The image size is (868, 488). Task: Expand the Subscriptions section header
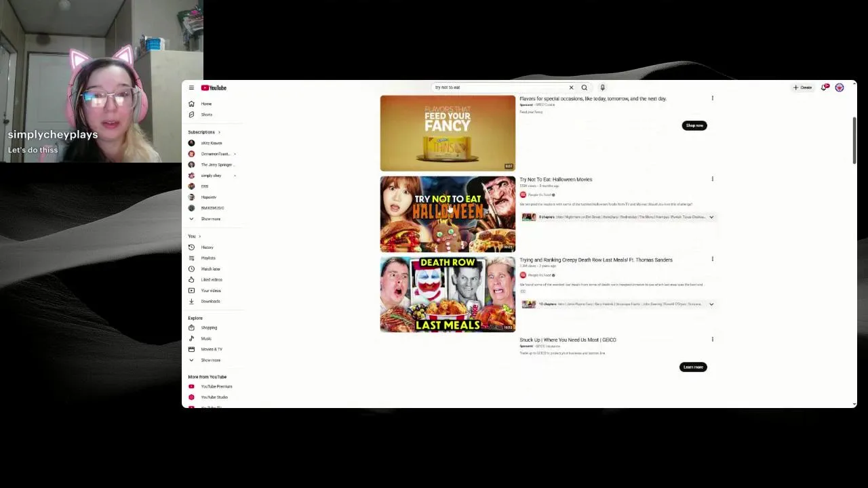203,132
